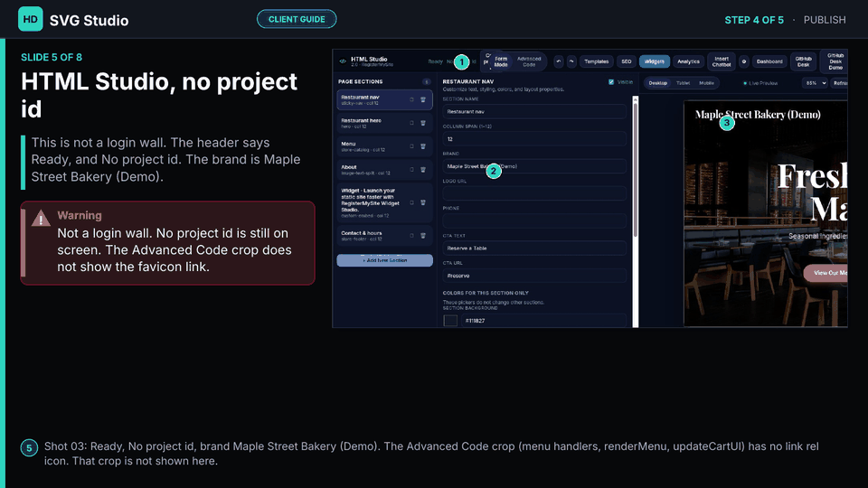Toggle the Visible checkbox for Restaurant Nav

click(x=611, y=82)
